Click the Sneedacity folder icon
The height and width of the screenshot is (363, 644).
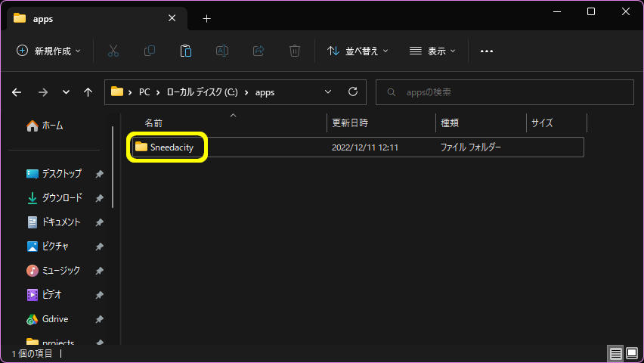(141, 147)
